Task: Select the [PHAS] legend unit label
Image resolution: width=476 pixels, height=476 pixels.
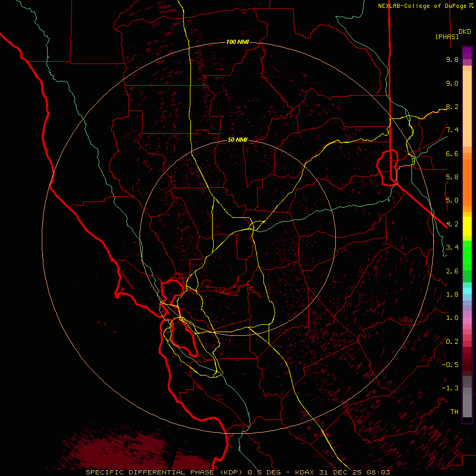Action: 447,36
